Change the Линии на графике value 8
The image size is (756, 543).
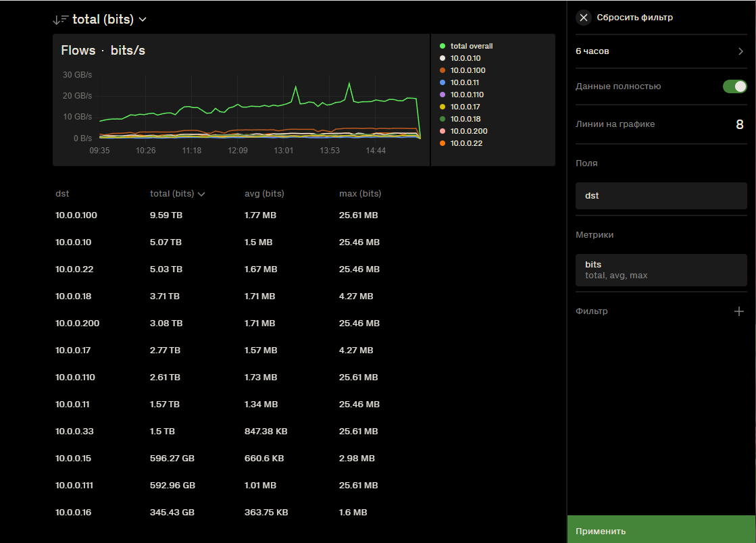[739, 124]
